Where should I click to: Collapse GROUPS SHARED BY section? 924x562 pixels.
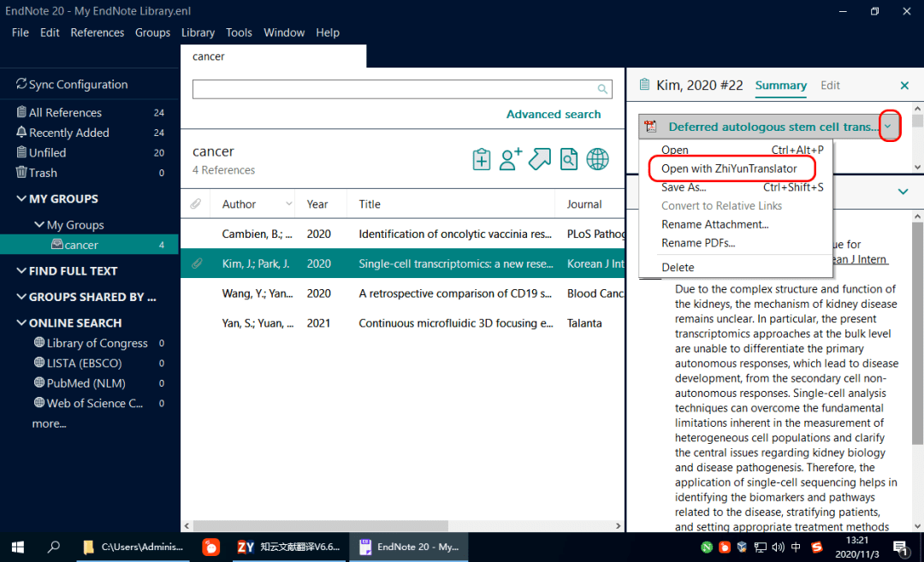pyautogui.click(x=21, y=297)
